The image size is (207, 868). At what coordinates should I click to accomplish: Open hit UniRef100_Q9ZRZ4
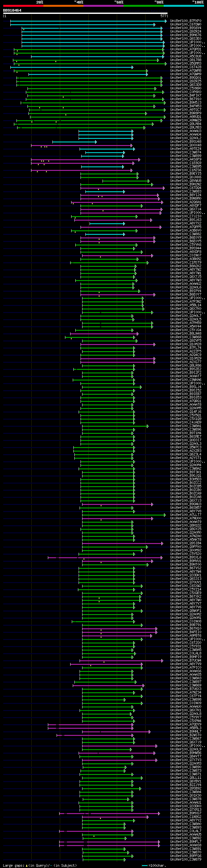[186, 31]
